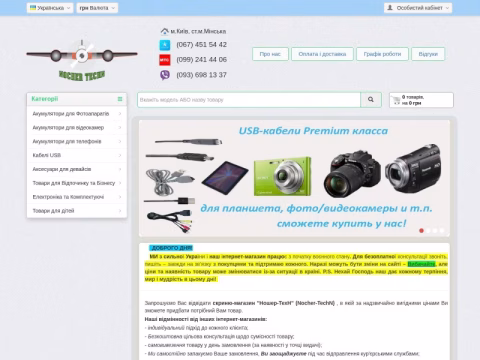Click the shopping cart icon
Screen dimensions: 480x360
click(x=396, y=100)
